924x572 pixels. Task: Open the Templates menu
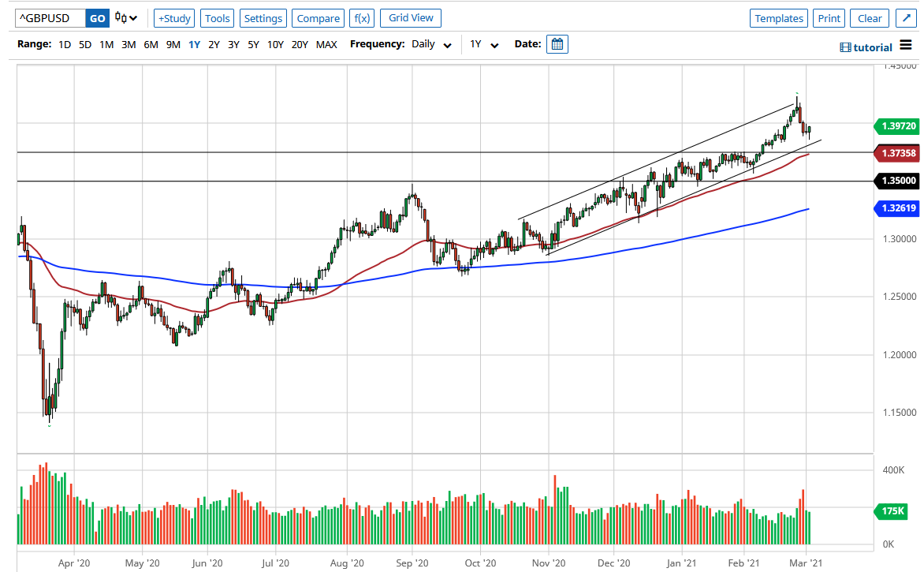(779, 18)
